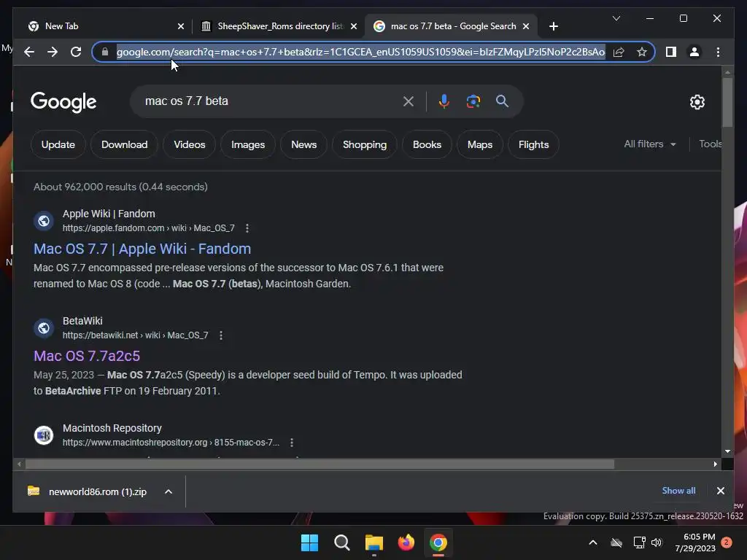Open options for BetaWiki result

220,335
